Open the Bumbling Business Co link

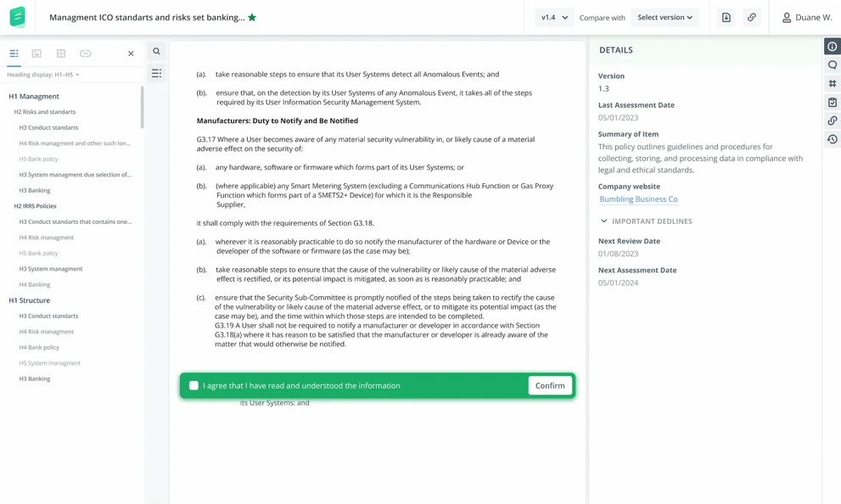pos(638,199)
